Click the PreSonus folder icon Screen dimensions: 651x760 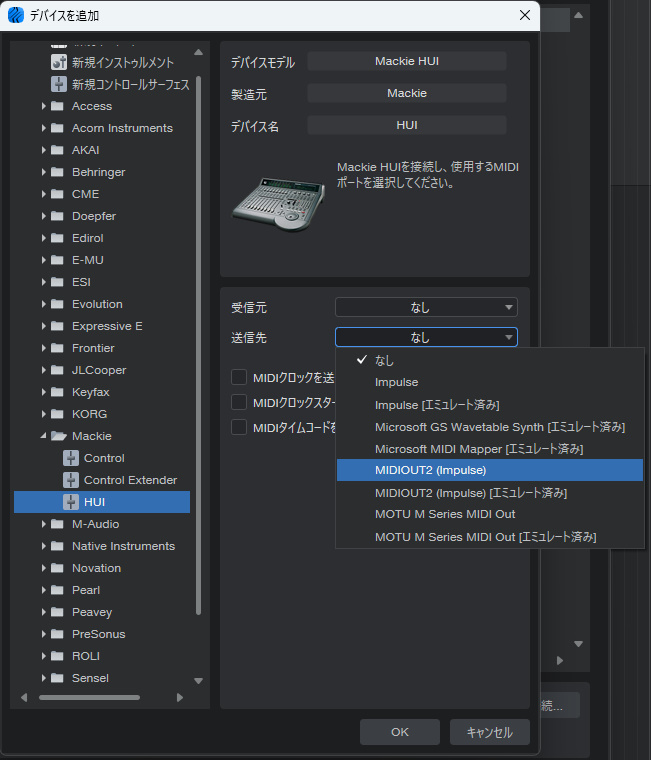57,634
